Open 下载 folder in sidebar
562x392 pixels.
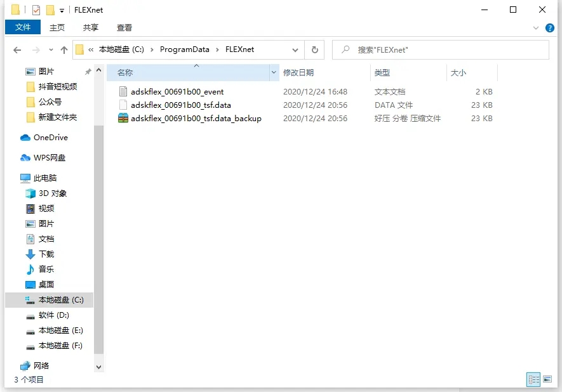46,254
